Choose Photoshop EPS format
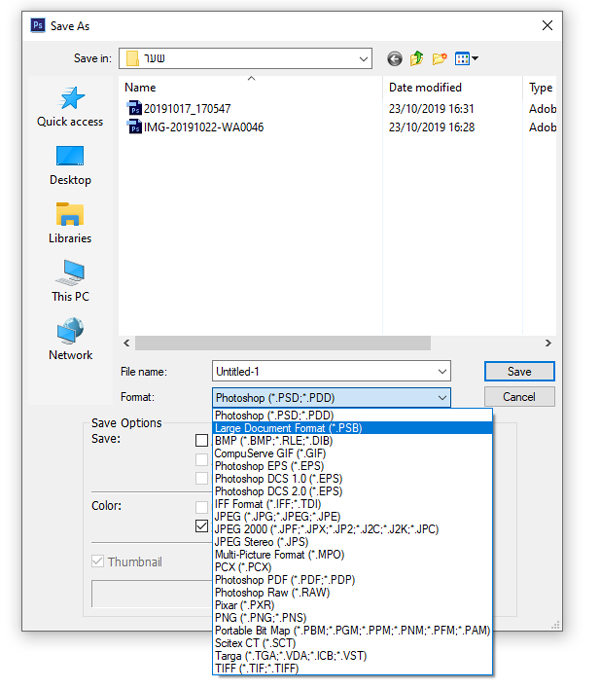 click(352, 466)
